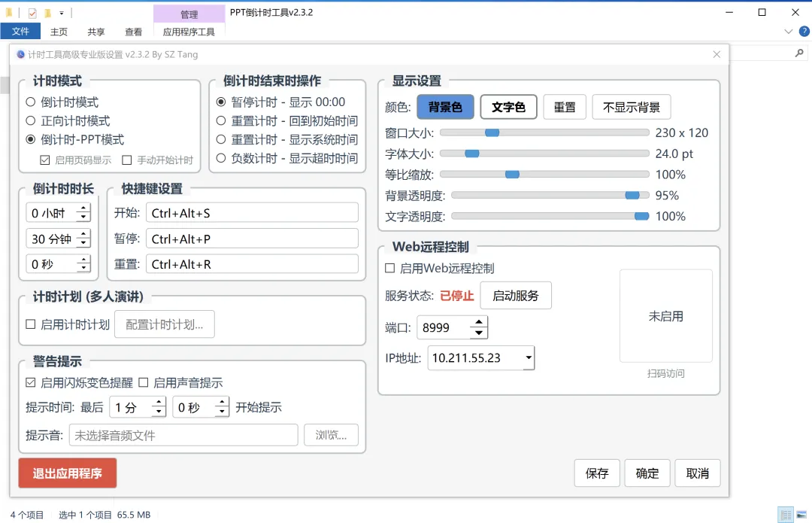Click the 不显示背景 button
Image resolution: width=812 pixels, height=523 pixels.
pos(632,108)
